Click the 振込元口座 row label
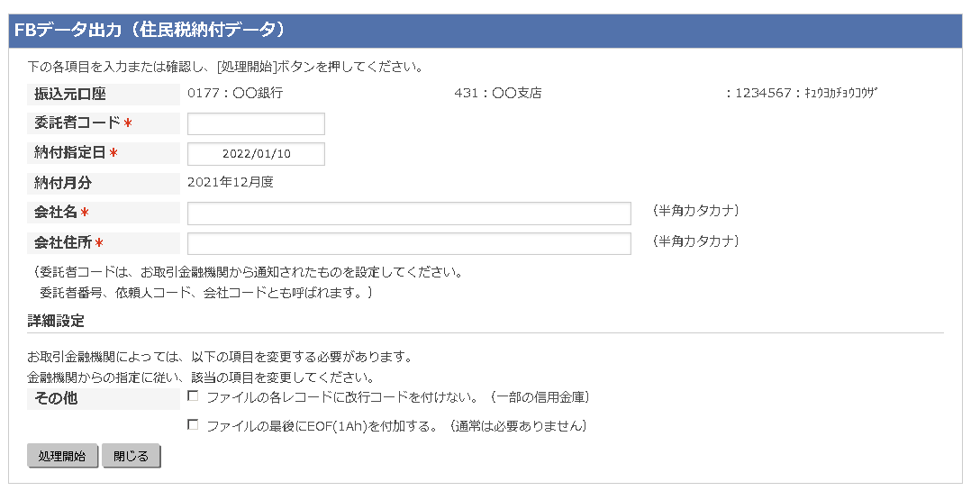Image resolution: width=980 pixels, height=491 pixels. (x=70, y=94)
